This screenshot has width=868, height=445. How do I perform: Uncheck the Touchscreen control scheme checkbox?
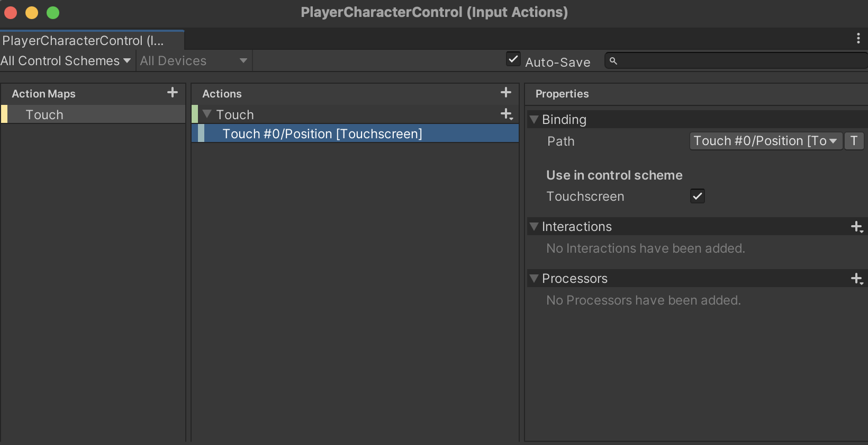698,196
